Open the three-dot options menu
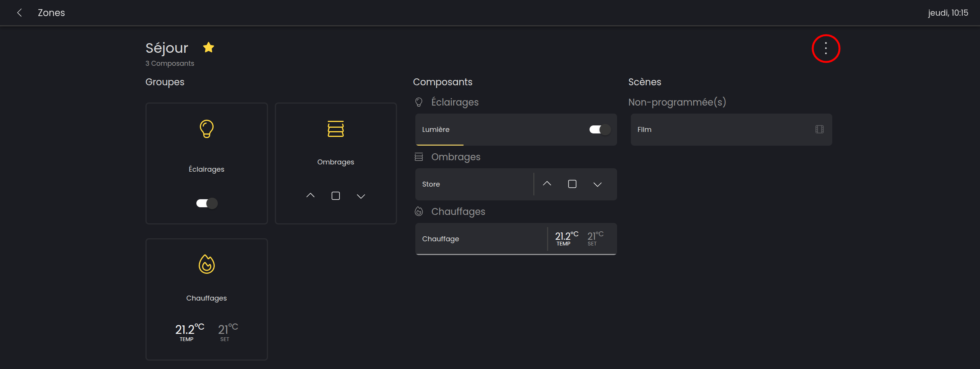The height and width of the screenshot is (369, 980). pyautogui.click(x=826, y=49)
